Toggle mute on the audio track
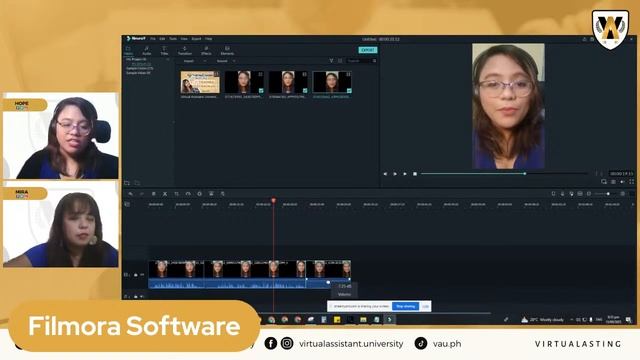640x360 pixels. (142, 297)
